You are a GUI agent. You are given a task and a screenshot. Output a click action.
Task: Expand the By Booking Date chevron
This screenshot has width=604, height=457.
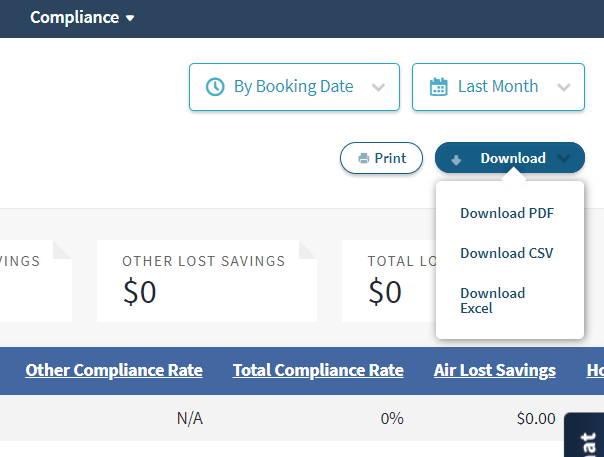[x=378, y=87]
